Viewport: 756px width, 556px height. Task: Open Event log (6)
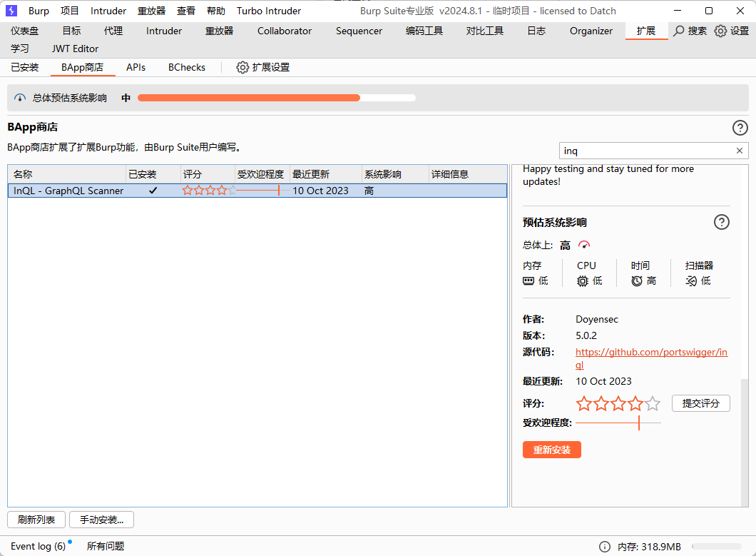coord(38,546)
